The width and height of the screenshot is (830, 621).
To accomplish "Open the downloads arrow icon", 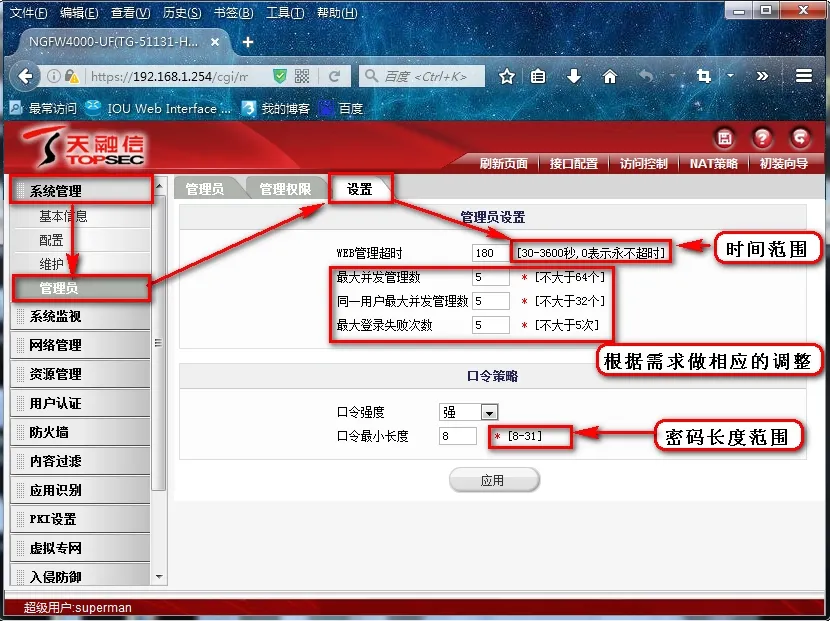I will tap(574, 77).
